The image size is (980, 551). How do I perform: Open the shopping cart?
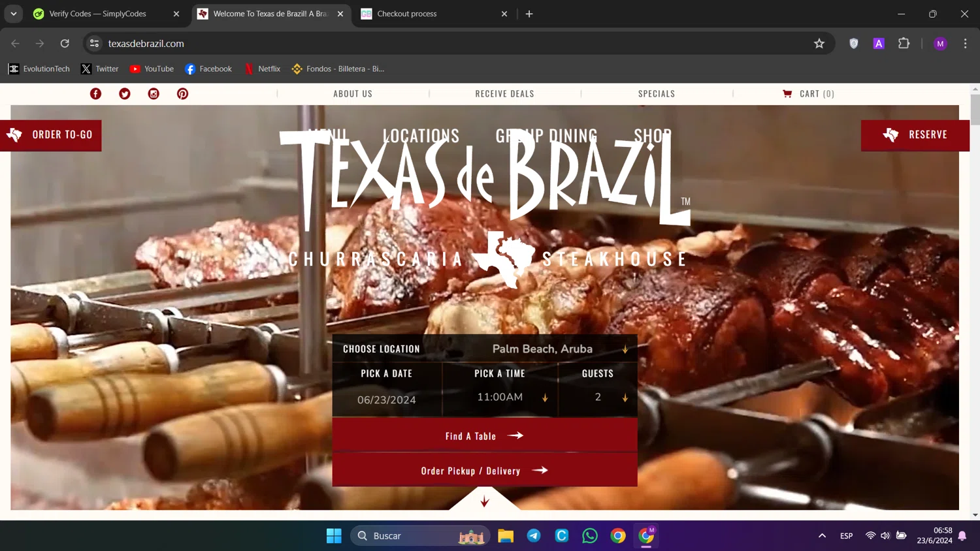[808, 94]
